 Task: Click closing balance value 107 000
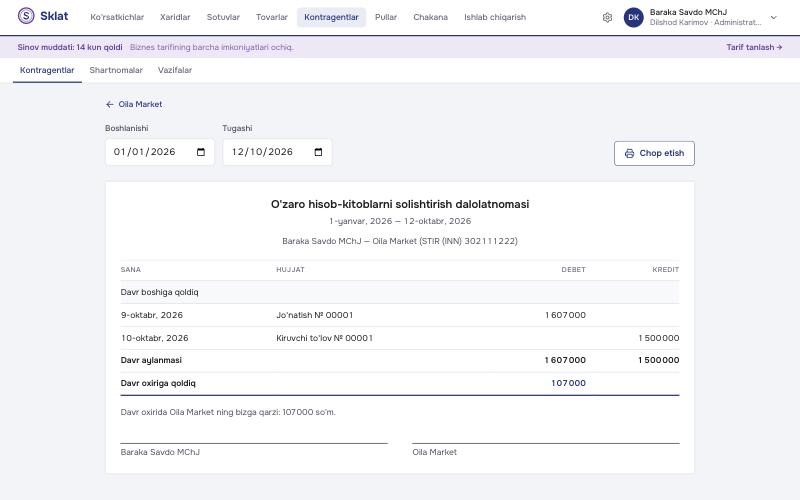568,383
